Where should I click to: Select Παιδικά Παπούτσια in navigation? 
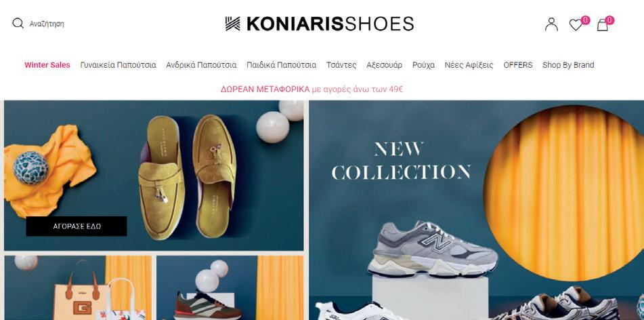(281, 65)
